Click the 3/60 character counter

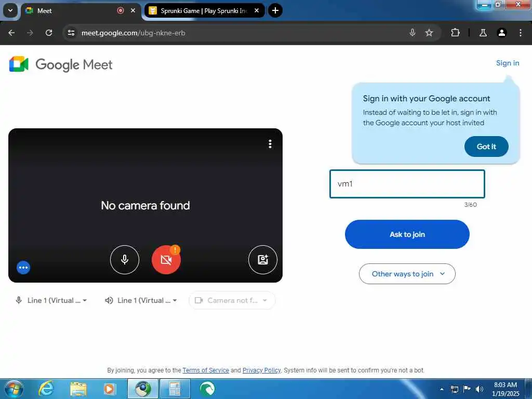470,205
